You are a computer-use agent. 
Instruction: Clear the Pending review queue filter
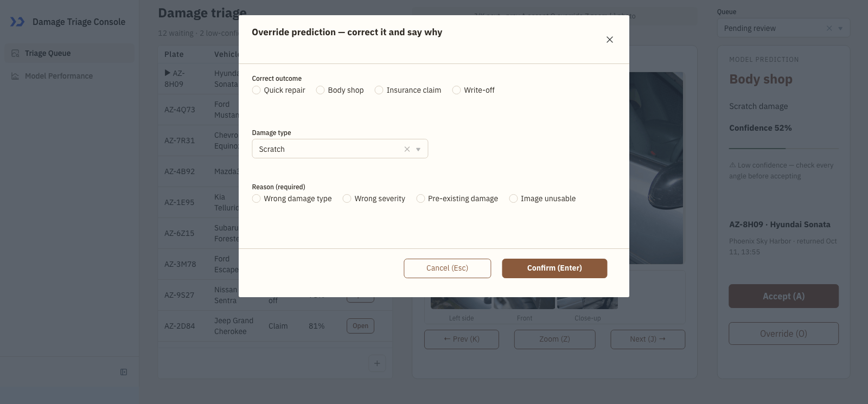[829, 28]
